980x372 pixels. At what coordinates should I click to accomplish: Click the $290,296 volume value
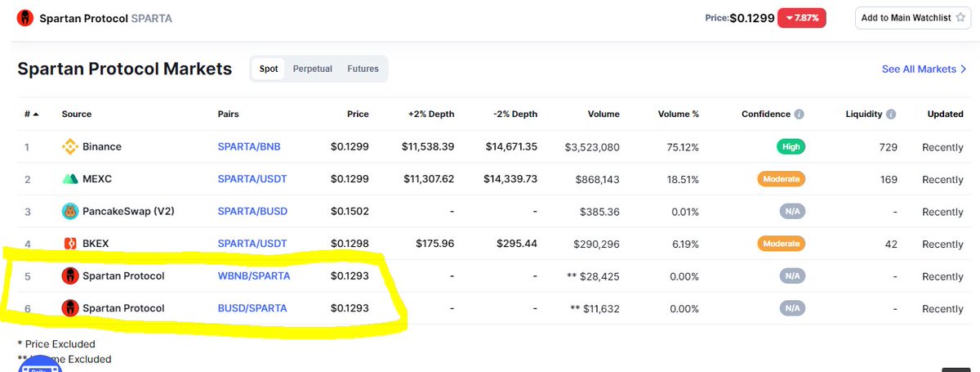(x=595, y=244)
